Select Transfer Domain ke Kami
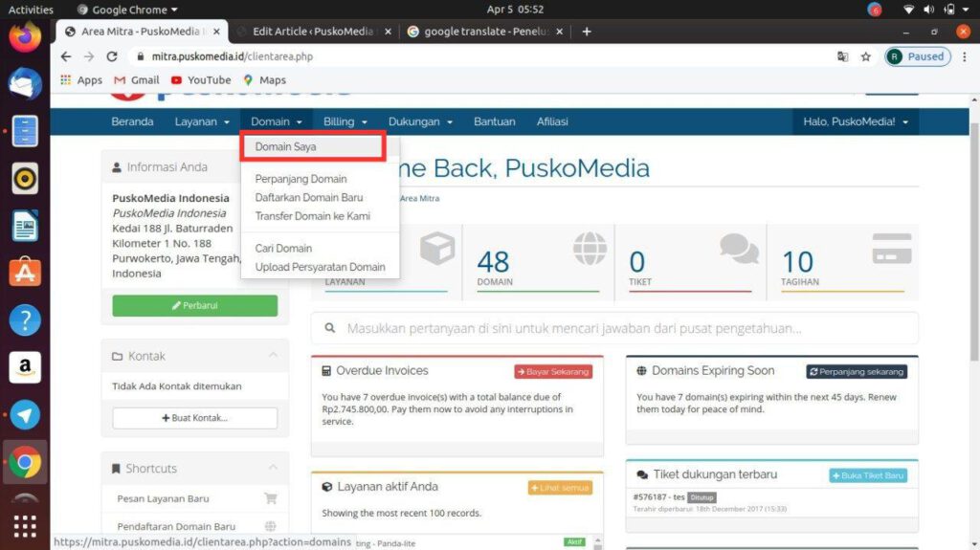This screenshot has height=550, width=980. pyautogui.click(x=313, y=216)
